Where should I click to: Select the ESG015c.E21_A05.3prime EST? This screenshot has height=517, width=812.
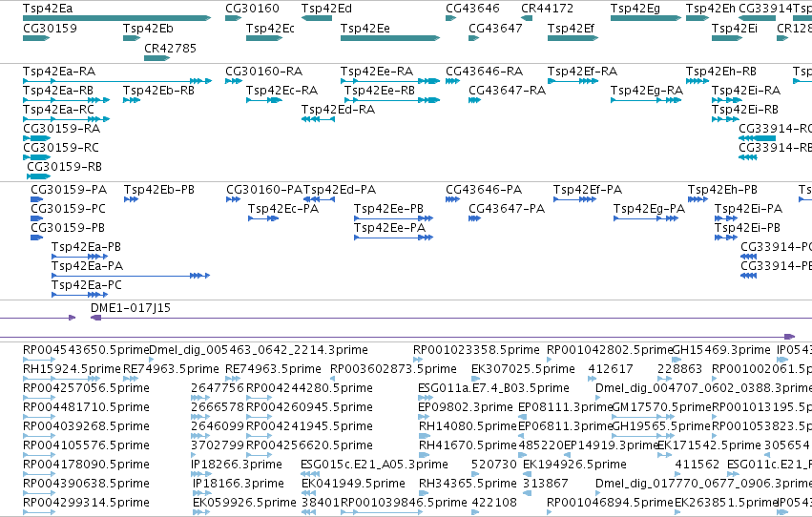pos(310,475)
